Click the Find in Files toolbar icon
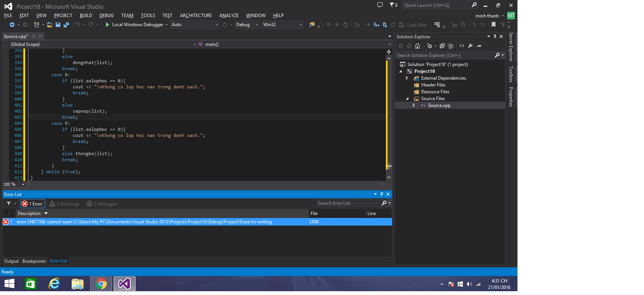 pos(312,25)
